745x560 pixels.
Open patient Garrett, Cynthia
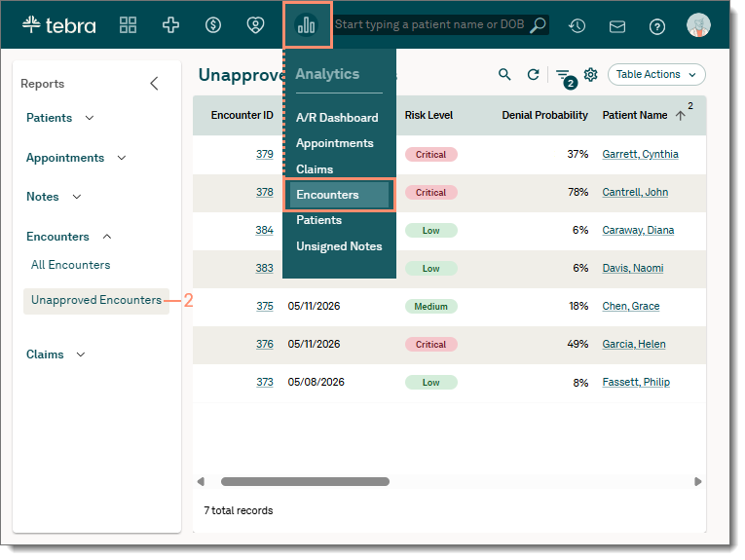click(x=640, y=154)
